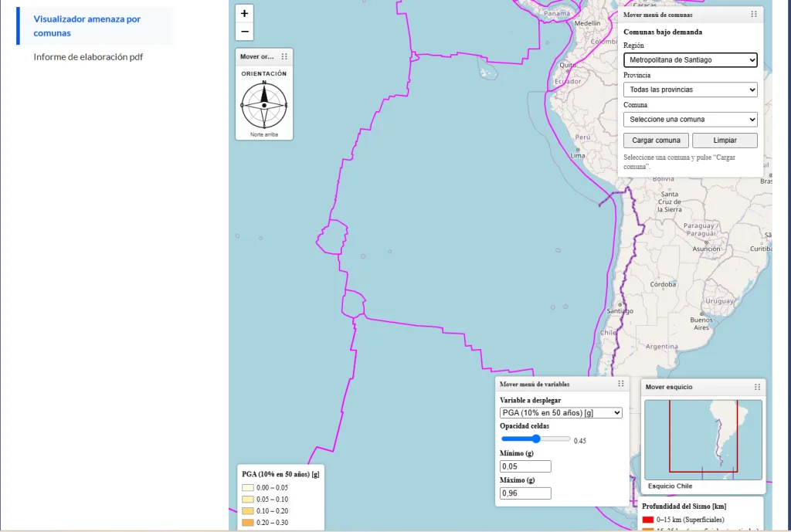Click the red 0–15 km depth swatch
This screenshot has height=532, width=791.
[x=648, y=520]
